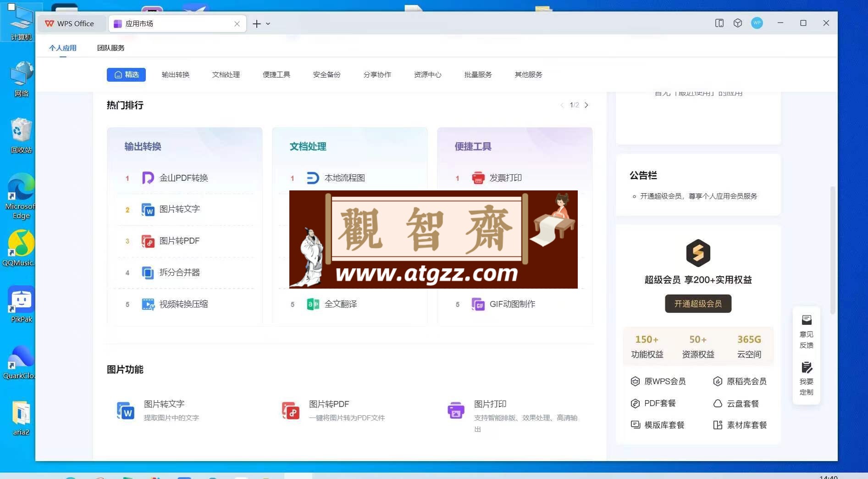Open the 云盘套餐 link
The width and height of the screenshot is (868, 479).
pyautogui.click(x=736, y=403)
